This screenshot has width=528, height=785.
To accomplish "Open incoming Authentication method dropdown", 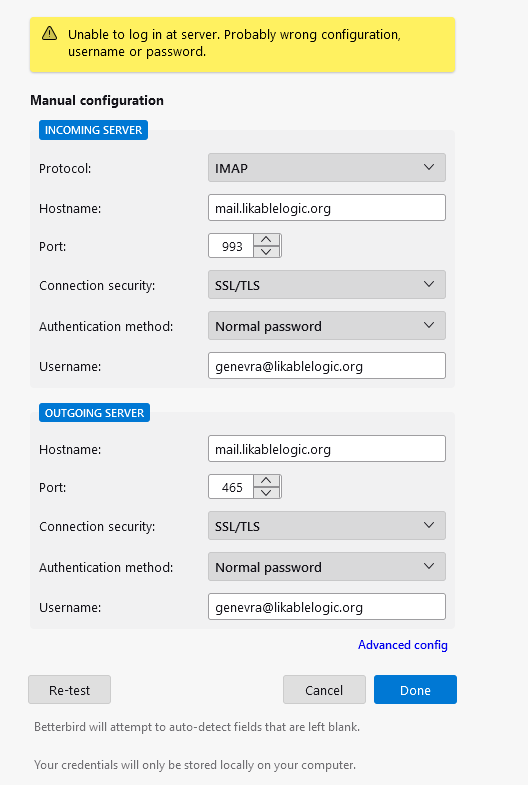I will click(x=327, y=326).
